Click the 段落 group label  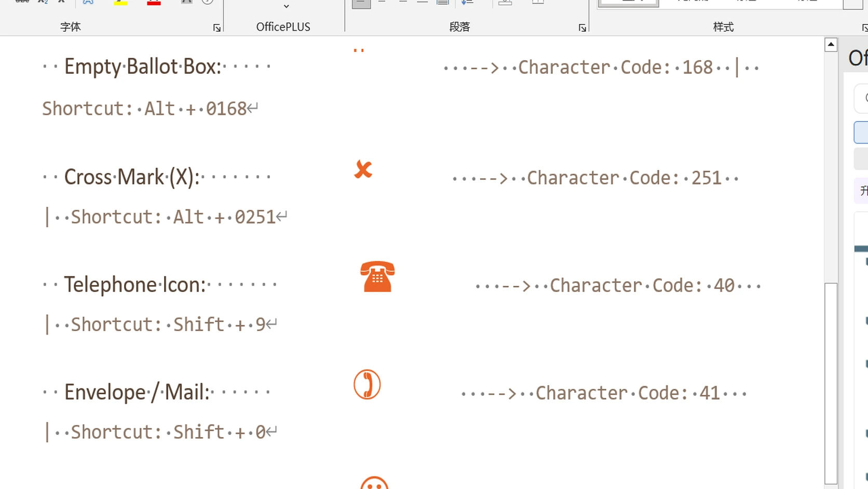pos(459,27)
